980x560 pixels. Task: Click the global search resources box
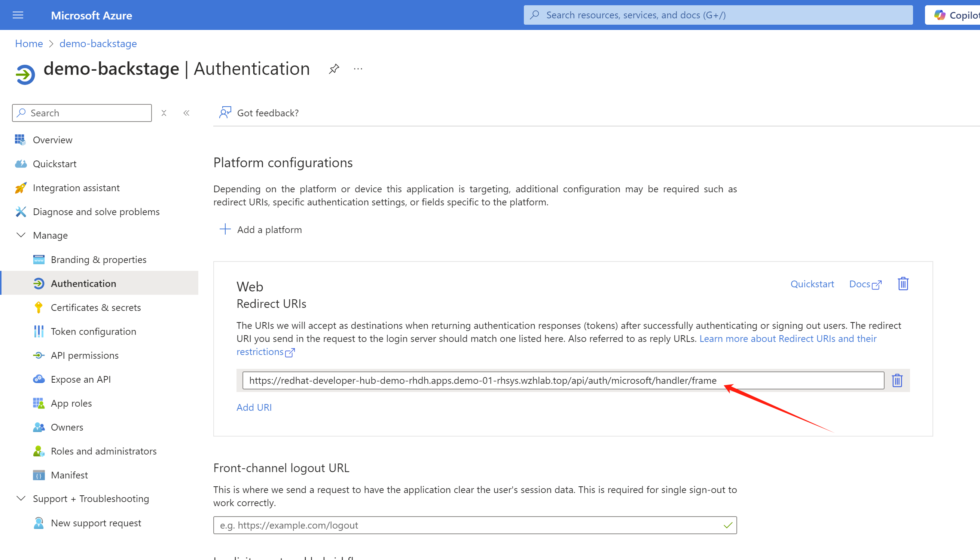click(x=718, y=15)
